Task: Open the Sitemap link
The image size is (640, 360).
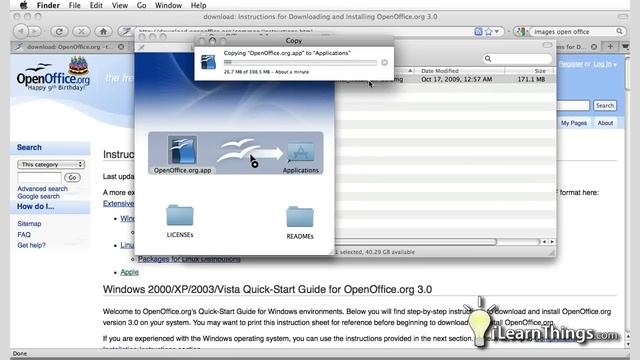Action: tap(29, 224)
